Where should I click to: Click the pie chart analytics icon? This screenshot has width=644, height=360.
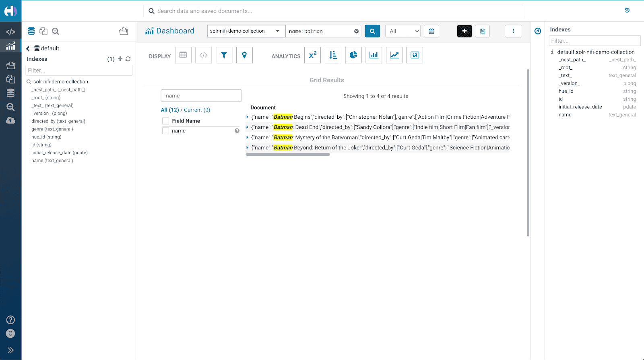tap(353, 55)
